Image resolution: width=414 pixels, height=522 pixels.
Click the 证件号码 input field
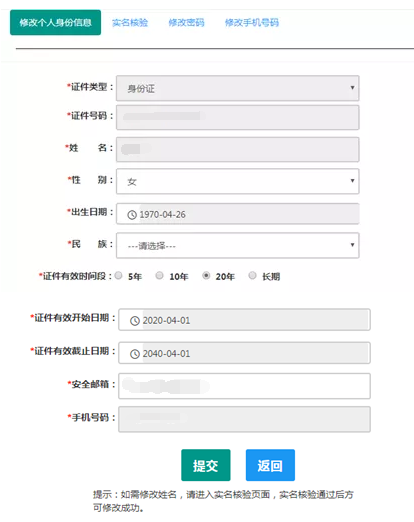238,117
